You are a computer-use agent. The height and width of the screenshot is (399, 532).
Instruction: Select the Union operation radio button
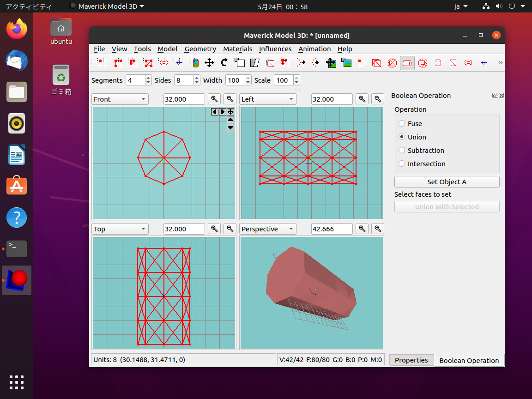click(x=402, y=137)
